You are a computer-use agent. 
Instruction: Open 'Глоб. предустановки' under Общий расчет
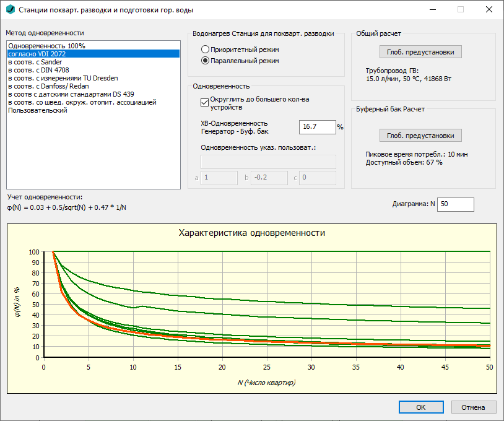(x=420, y=52)
